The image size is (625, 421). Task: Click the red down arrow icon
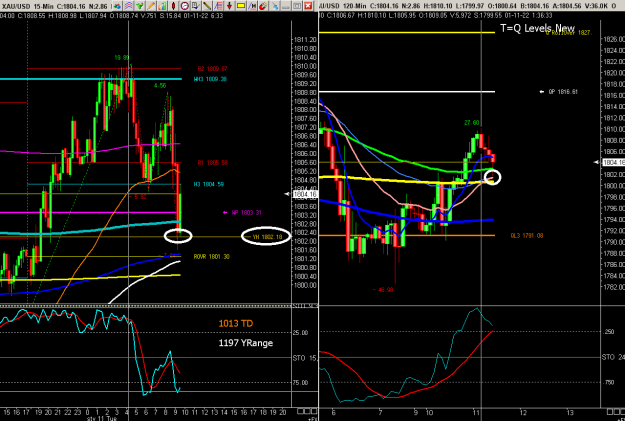tap(230, 6)
